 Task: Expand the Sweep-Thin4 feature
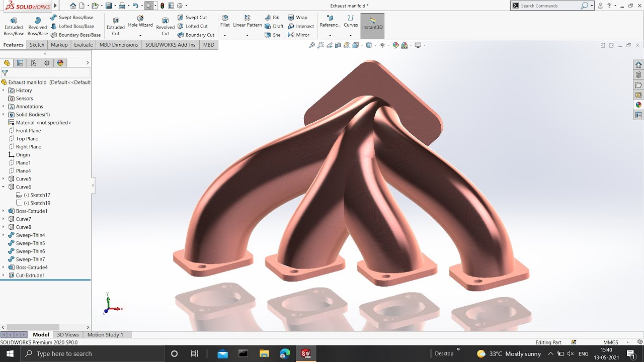[x=4, y=235]
